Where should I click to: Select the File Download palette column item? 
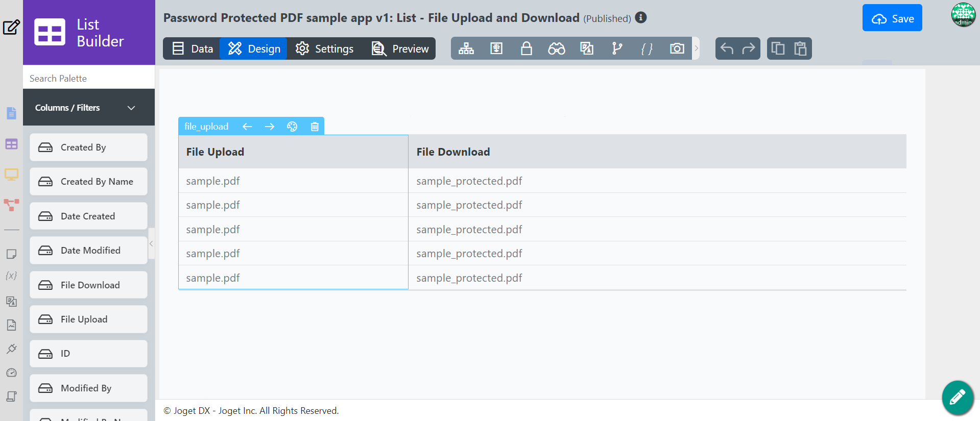tap(88, 285)
